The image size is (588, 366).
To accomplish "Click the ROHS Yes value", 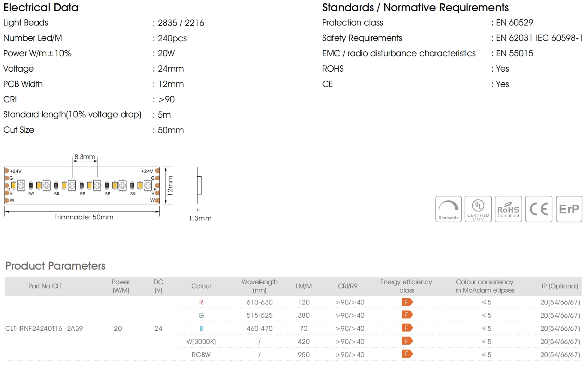I will (x=503, y=69).
